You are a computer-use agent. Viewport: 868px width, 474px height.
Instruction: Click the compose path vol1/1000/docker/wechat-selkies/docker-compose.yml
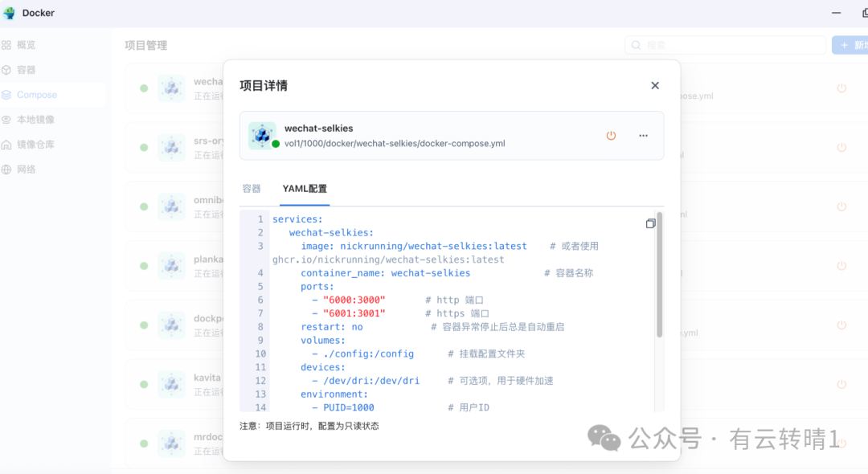point(395,143)
